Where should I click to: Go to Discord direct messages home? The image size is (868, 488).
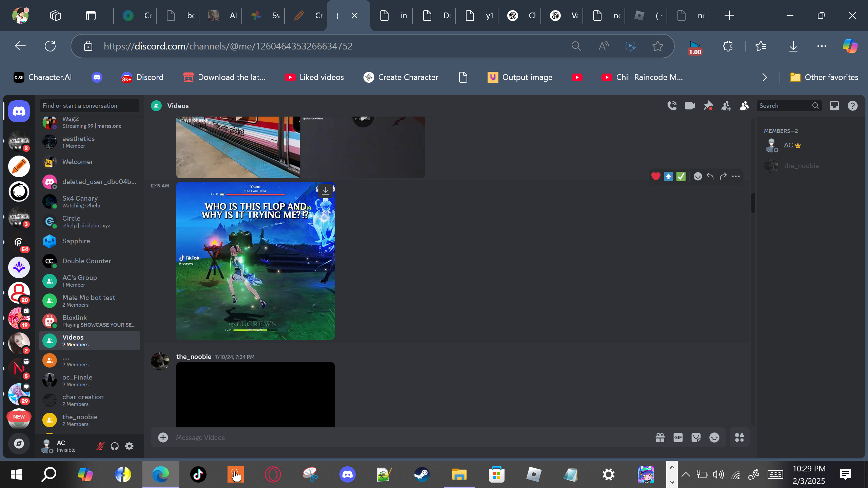click(19, 111)
